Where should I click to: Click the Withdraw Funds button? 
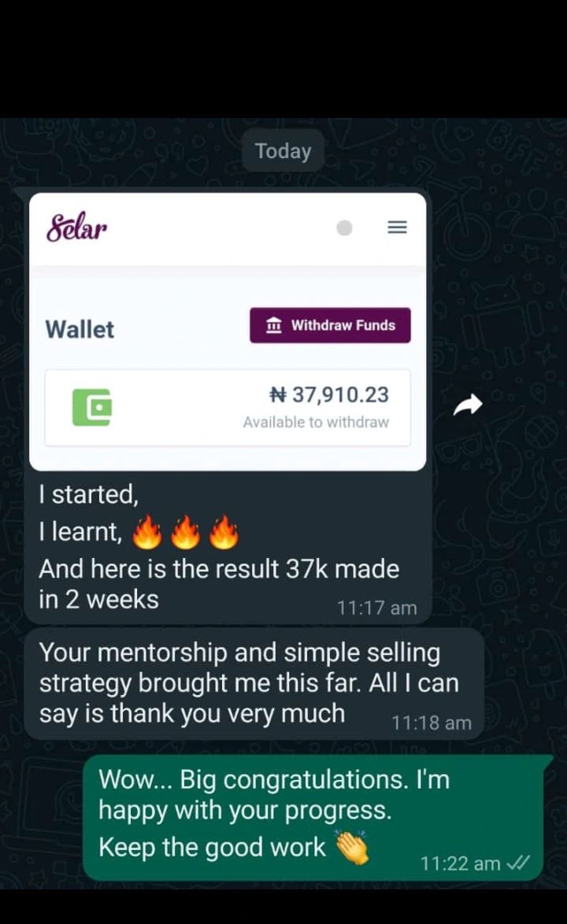coord(330,325)
